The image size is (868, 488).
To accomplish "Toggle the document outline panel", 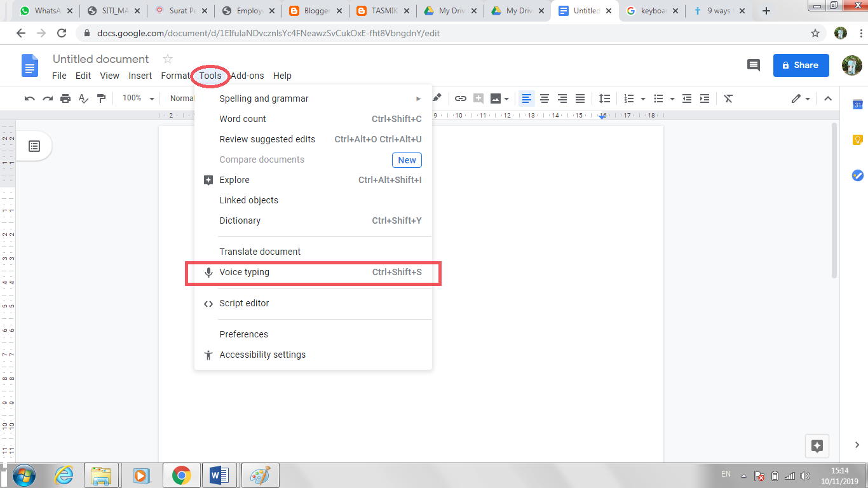I will point(35,146).
